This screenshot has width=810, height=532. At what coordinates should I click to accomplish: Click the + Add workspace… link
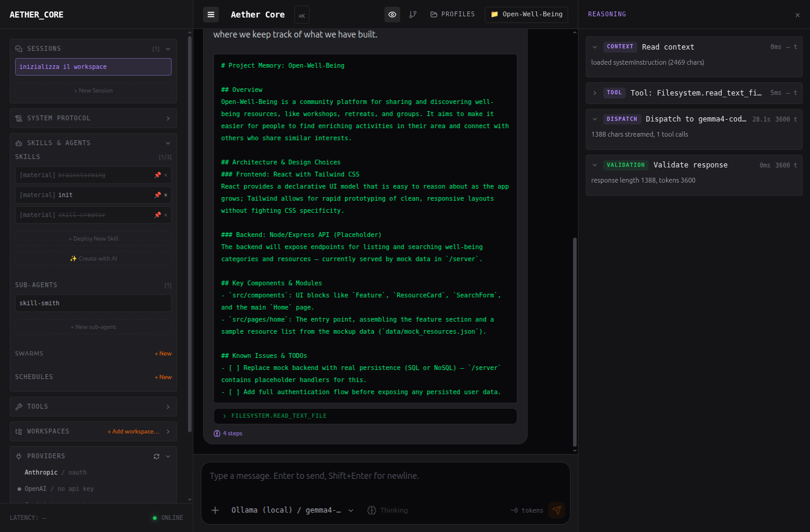point(134,431)
